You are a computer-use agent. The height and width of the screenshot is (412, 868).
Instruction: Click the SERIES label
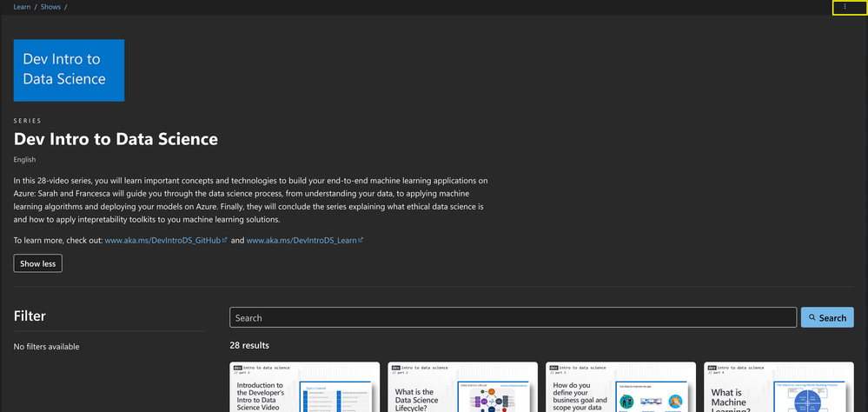27,121
